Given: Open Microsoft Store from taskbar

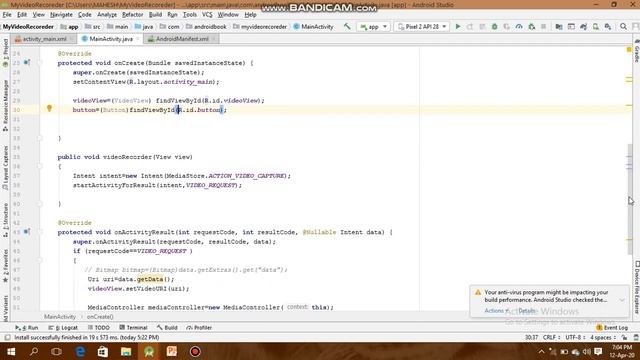Looking at the screenshot, I should pos(103,351).
